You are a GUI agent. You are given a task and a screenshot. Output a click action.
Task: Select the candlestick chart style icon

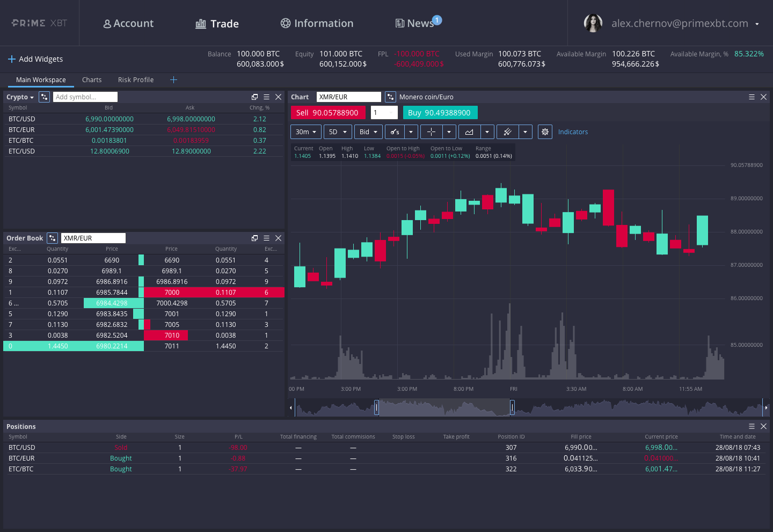pyautogui.click(x=395, y=132)
